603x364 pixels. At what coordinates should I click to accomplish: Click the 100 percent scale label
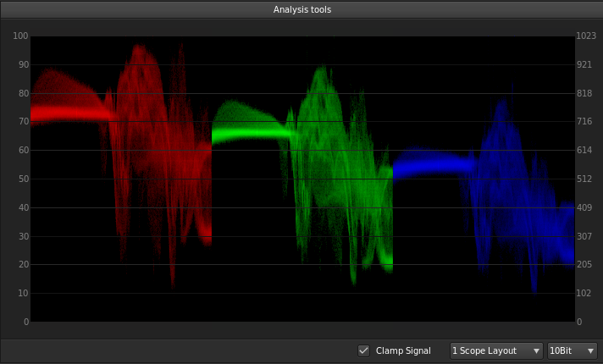(20, 36)
